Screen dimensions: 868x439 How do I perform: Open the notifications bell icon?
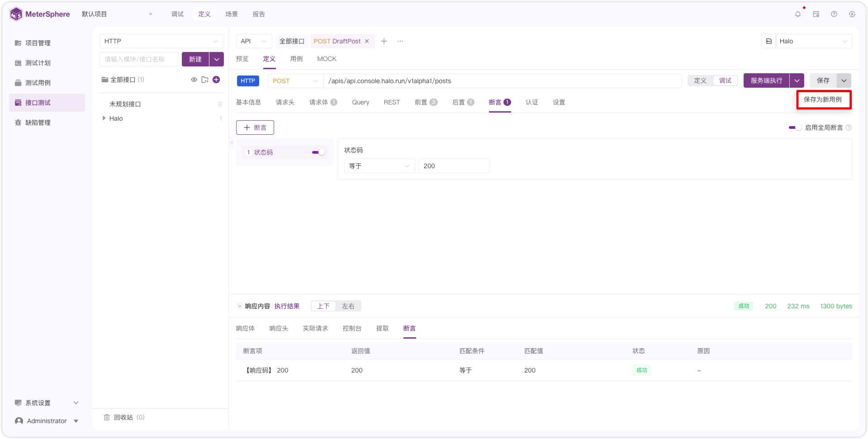point(798,14)
